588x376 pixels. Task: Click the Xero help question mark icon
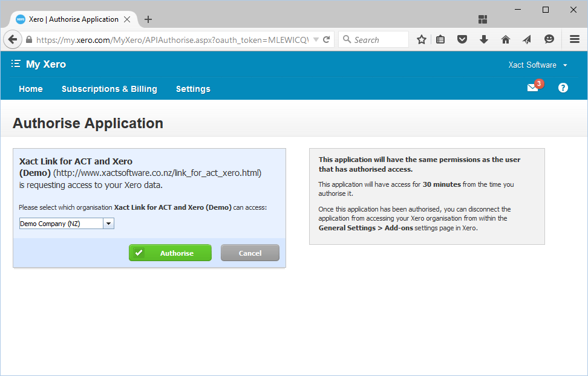click(563, 88)
